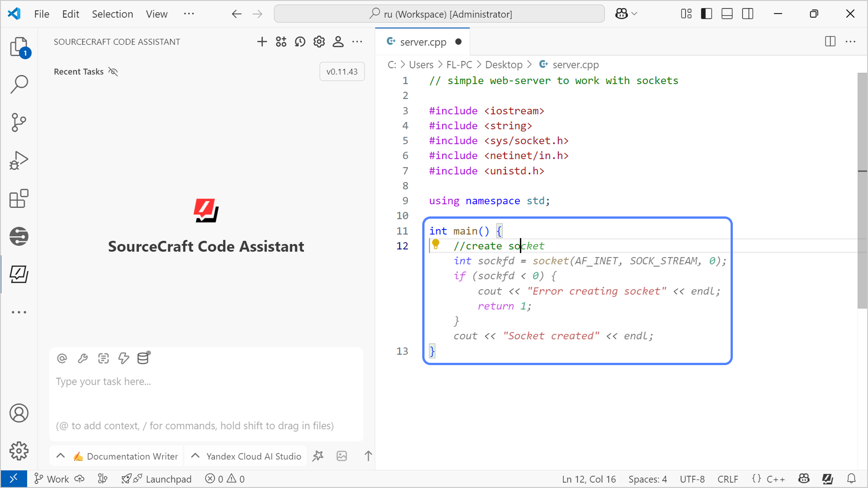This screenshot has width=868, height=488.
Task: Open the remote accounts dropdown in title bar
Action: pos(626,14)
